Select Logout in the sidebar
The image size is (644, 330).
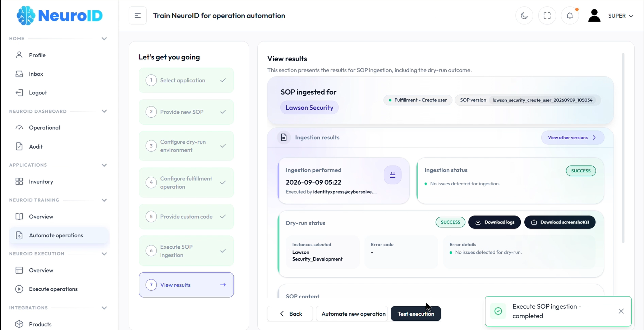(59, 92)
